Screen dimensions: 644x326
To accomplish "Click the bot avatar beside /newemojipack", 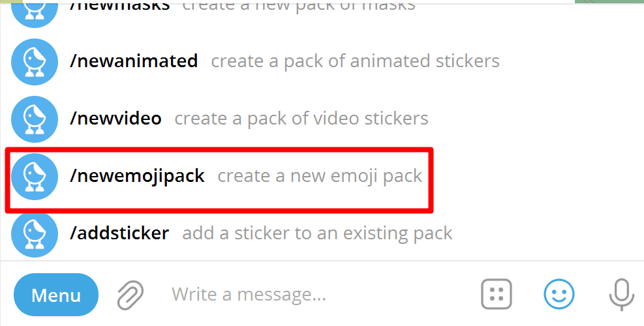I will coord(35,176).
